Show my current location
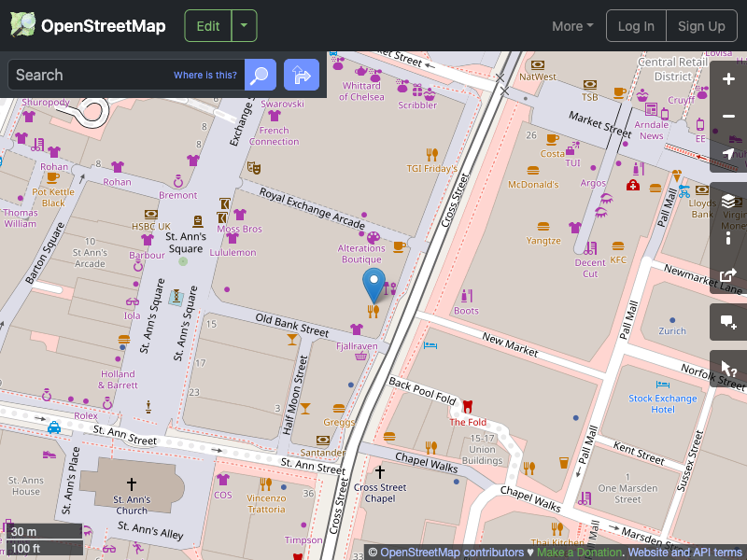This screenshot has width=747, height=560. coord(728,153)
